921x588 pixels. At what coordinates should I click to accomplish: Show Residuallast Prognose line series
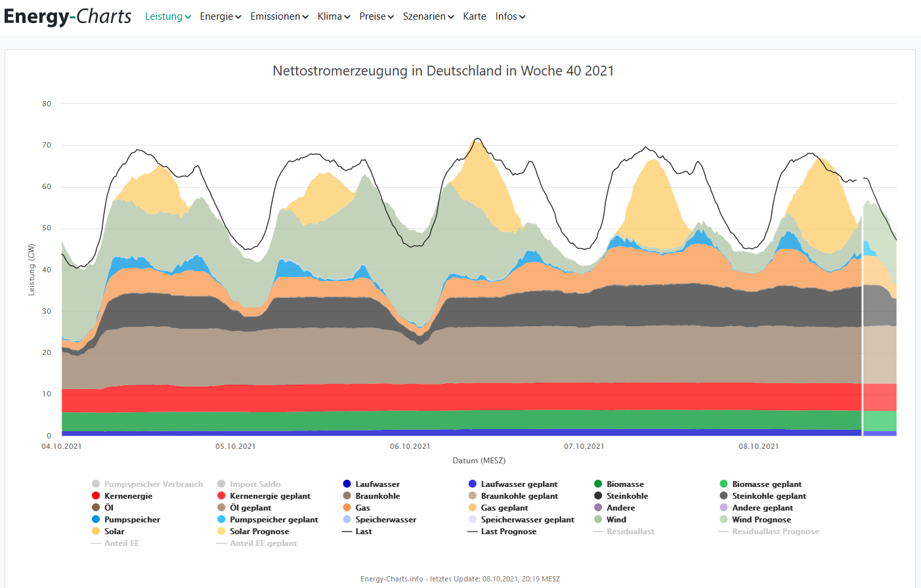click(769, 532)
